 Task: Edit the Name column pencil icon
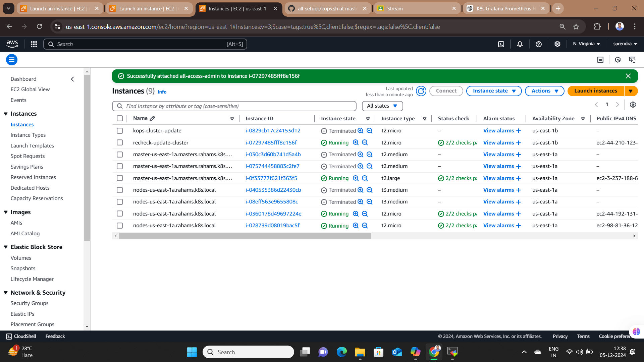(152, 118)
